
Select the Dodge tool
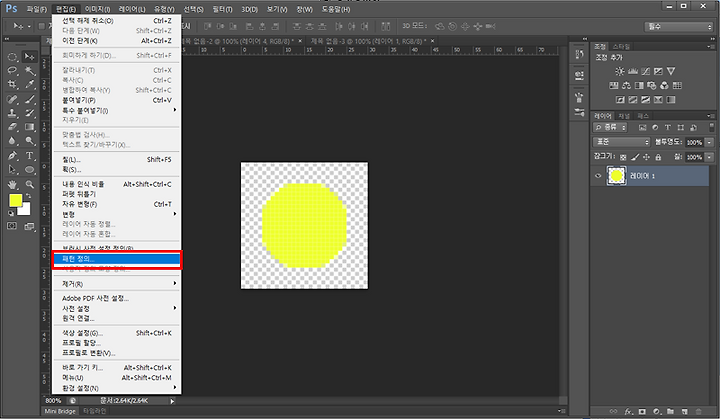click(x=30, y=141)
